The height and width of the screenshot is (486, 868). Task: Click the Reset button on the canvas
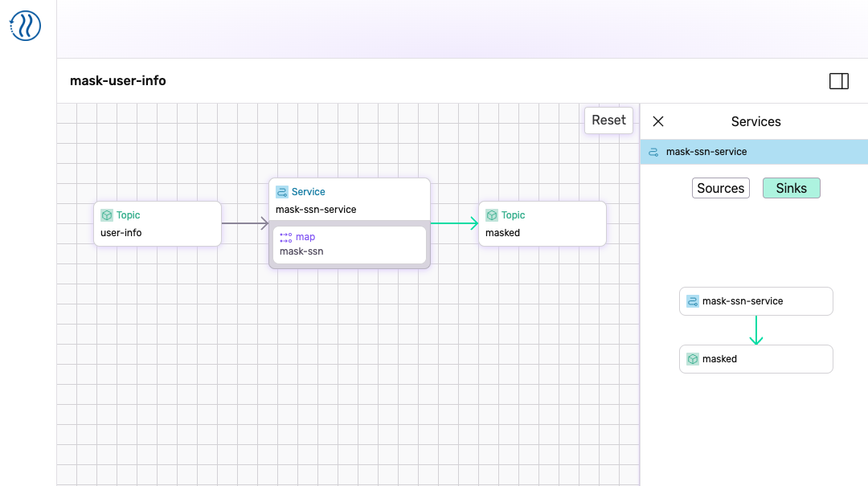coord(608,120)
